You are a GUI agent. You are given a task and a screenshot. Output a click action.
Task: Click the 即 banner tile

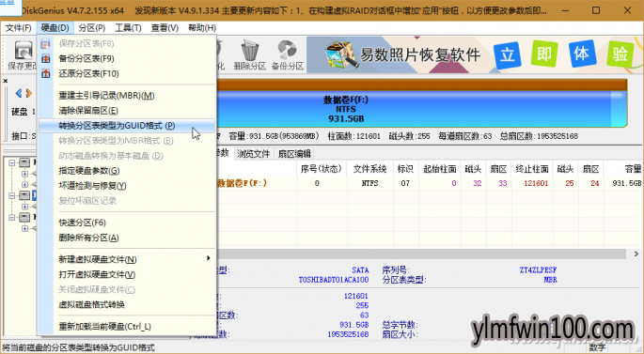pos(544,54)
